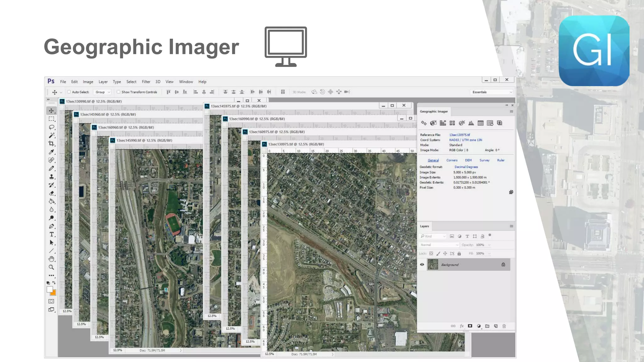Open the Group dropdown in options bar
Screen dimensions: 644x362
point(103,92)
